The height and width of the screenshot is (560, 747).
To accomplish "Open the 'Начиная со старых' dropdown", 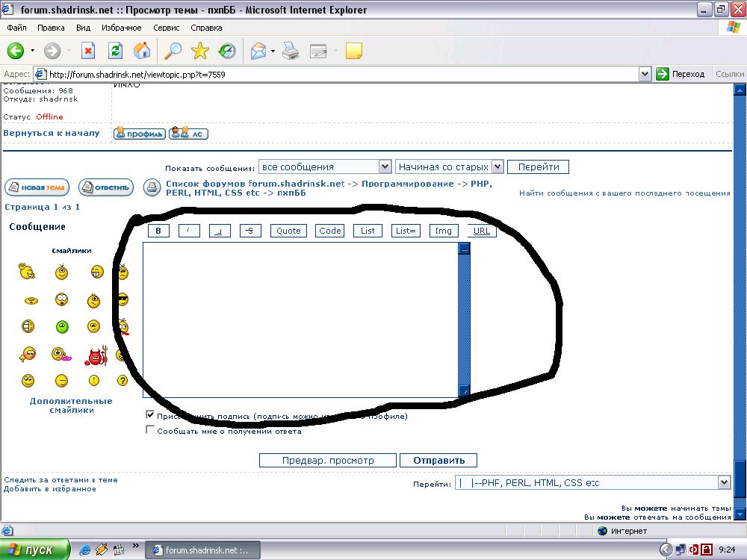I will pos(449,167).
